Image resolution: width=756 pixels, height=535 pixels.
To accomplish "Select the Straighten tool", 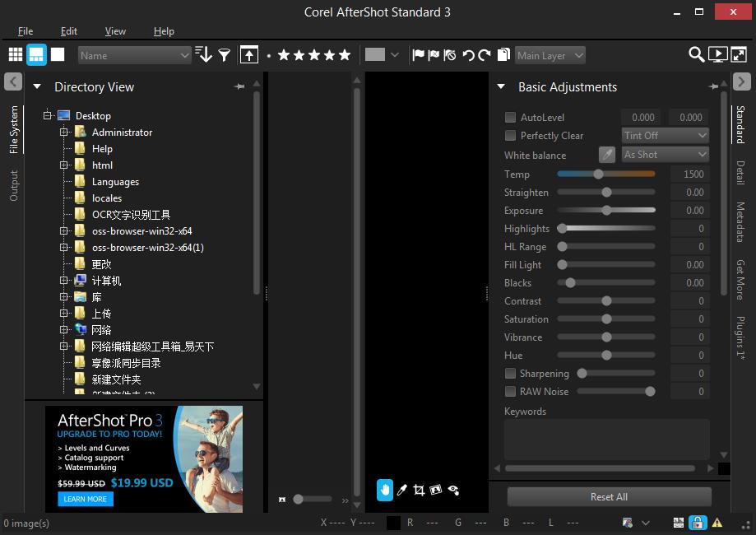I will tap(436, 490).
